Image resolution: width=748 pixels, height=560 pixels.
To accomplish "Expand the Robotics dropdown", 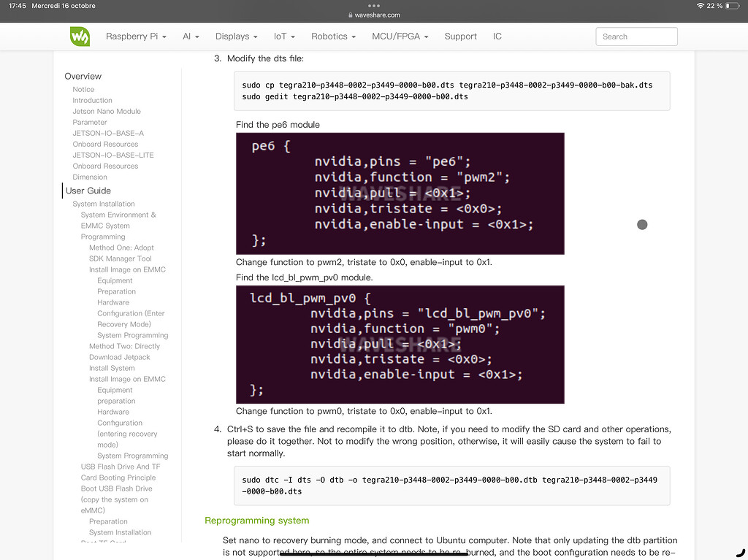I will (x=333, y=36).
